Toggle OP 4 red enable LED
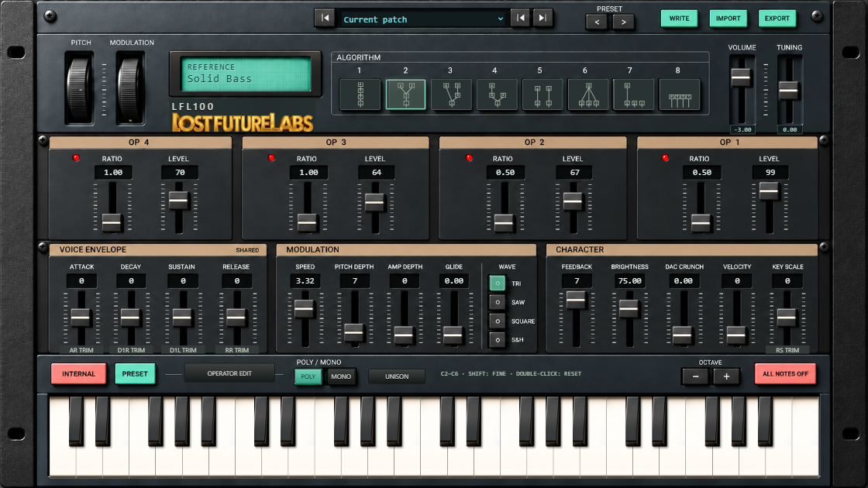Image resolution: width=868 pixels, height=488 pixels. click(x=76, y=158)
